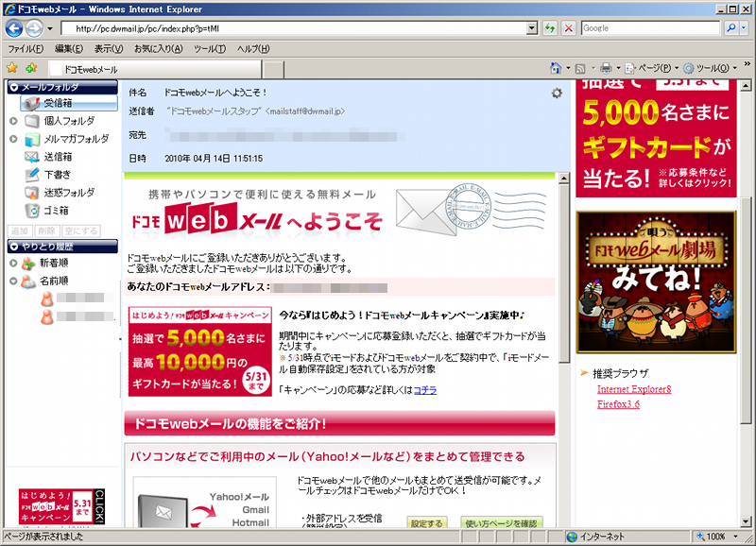Click the Add to Favorites icon
Viewport: 756px width, 546px height.
point(29,67)
